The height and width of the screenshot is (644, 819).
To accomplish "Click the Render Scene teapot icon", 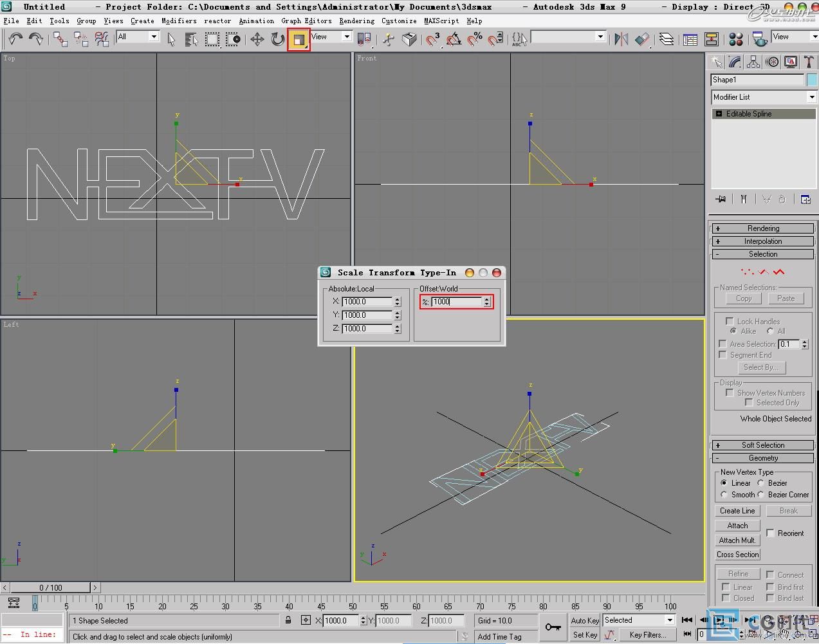I will [759, 39].
